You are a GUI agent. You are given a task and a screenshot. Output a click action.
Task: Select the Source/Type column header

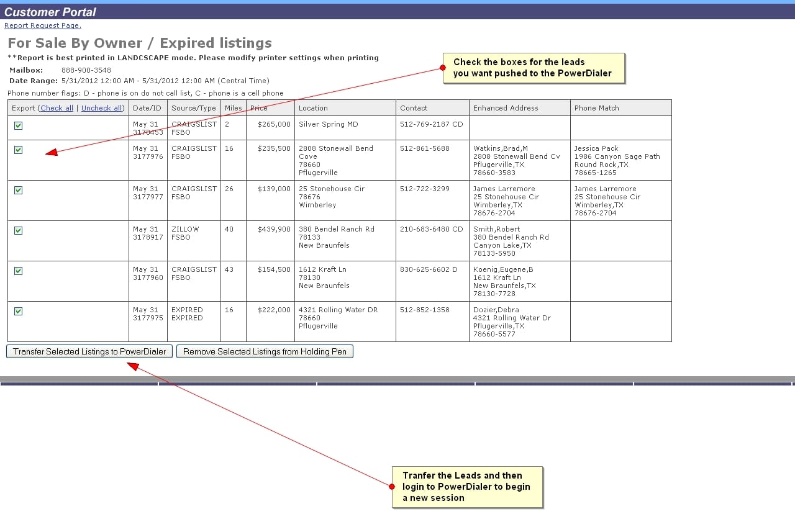click(x=194, y=108)
